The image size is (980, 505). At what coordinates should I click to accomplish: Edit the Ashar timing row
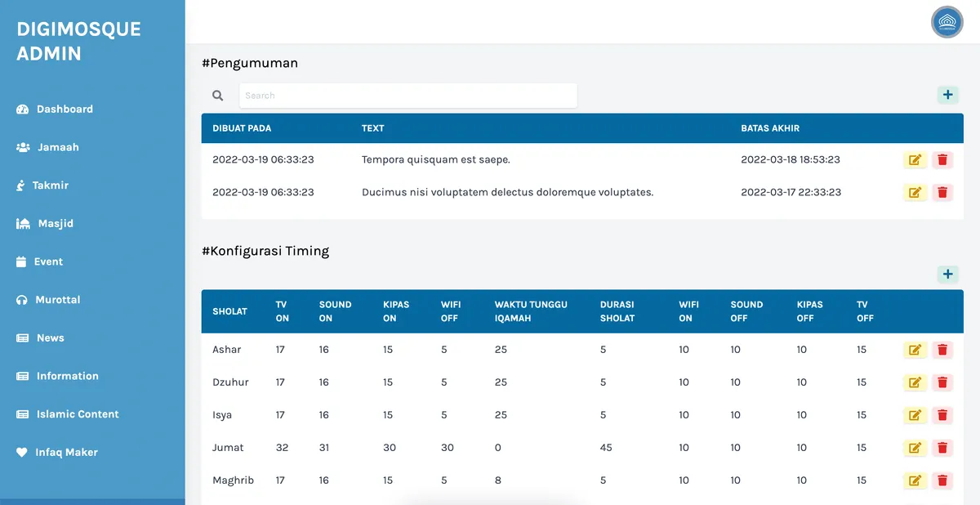915,350
